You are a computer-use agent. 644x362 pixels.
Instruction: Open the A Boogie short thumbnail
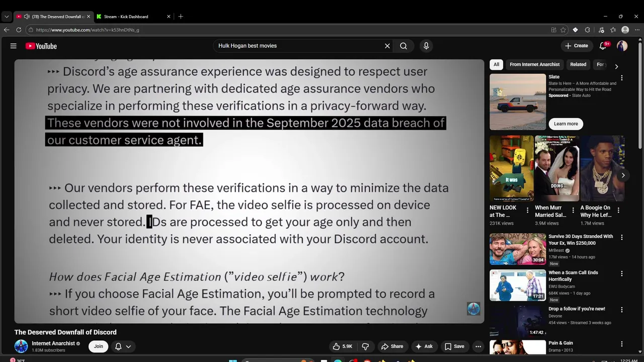[602, 168]
